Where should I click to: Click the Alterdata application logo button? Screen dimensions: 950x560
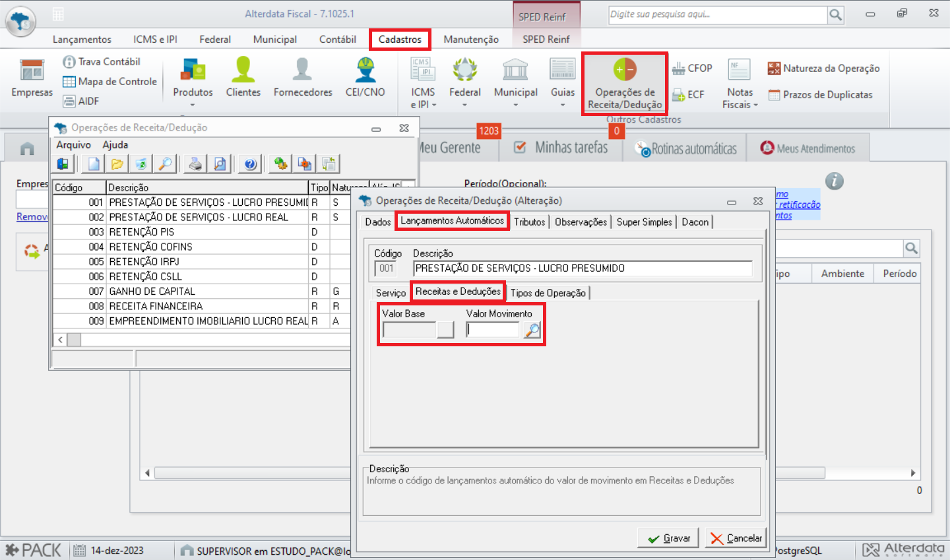pyautogui.click(x=21, y=22)
